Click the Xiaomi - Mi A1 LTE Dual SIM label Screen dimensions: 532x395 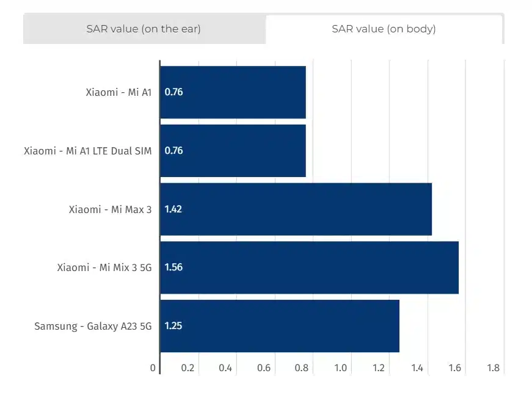click(87, 151)
